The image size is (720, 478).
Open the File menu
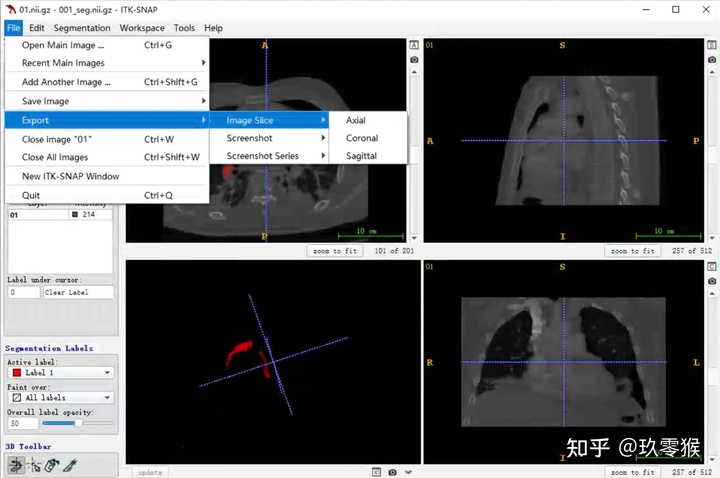13,28
